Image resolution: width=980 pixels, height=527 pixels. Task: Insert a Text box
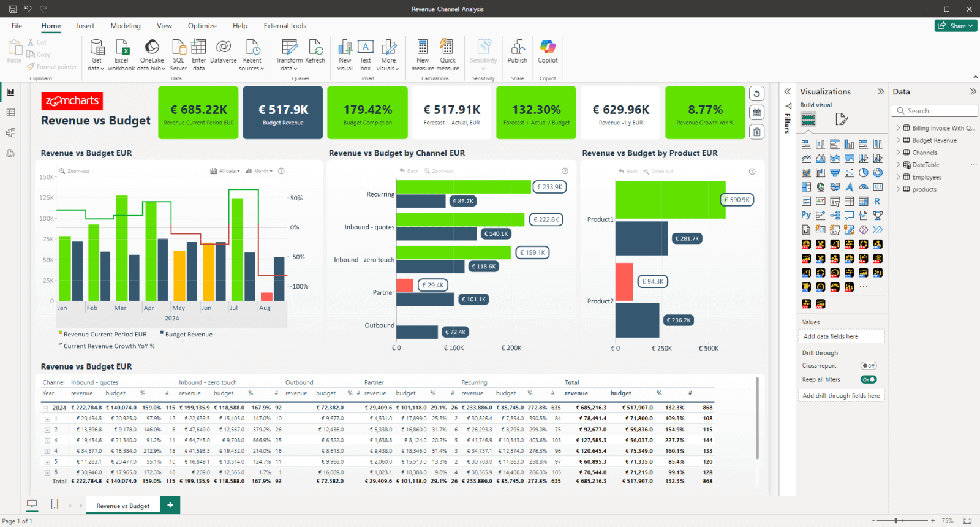pos(366,55)
